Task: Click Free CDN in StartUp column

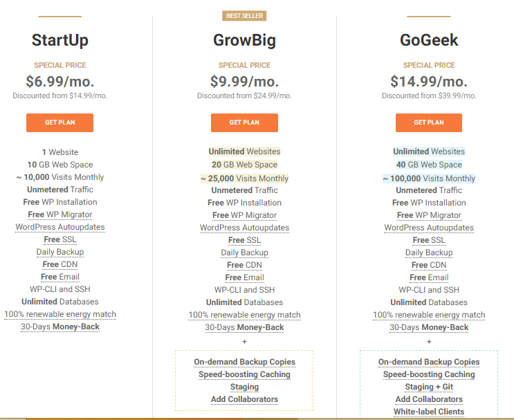Action: (60, 264)
